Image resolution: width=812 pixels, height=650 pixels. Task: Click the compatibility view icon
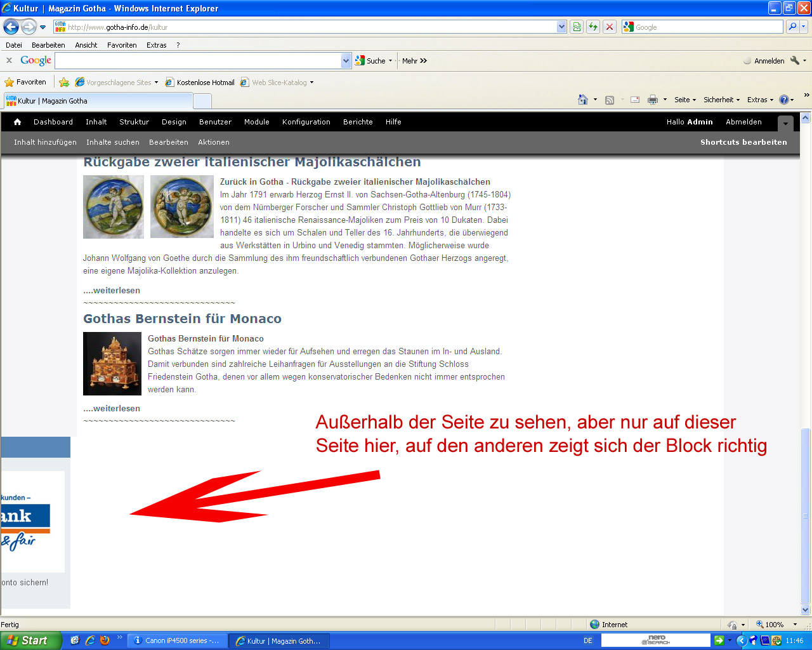577,27
